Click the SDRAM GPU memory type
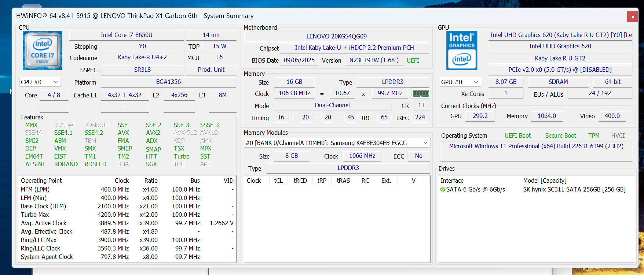644x275 pixels. pyautogui.click(x=558, y=82)
